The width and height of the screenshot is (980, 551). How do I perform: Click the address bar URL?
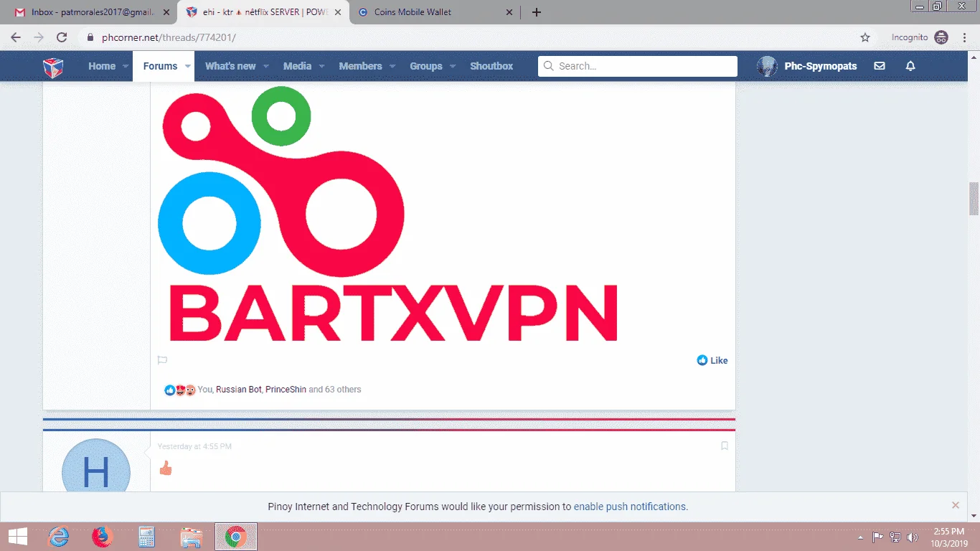click(x=169, y=37)
